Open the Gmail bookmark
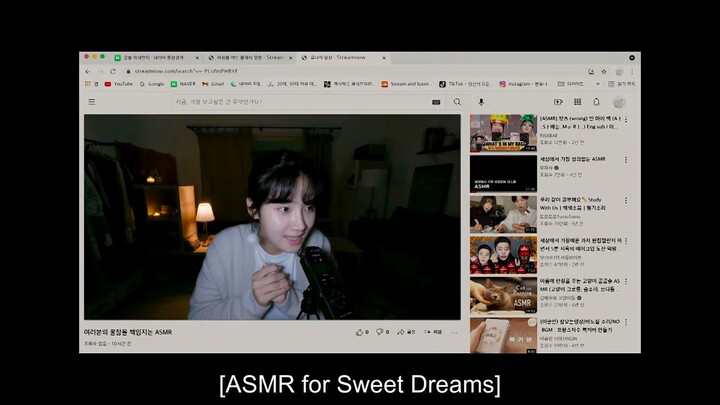 213,84
